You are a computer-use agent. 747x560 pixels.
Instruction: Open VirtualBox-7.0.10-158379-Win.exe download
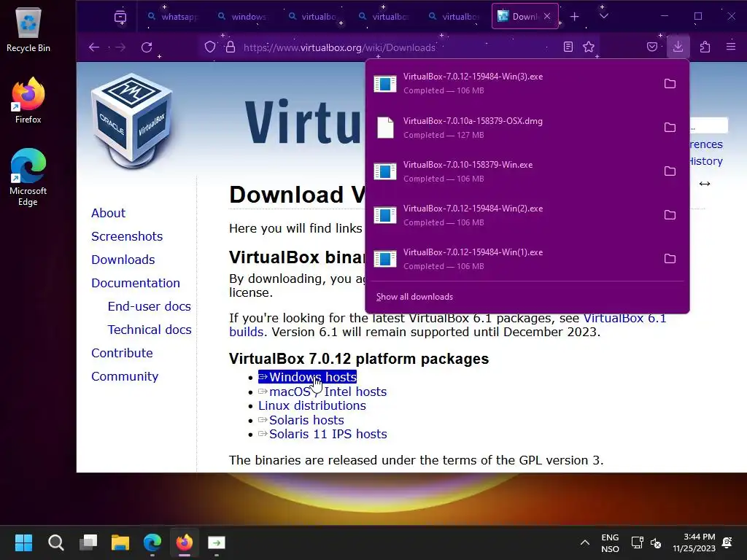(x=512, y=171)
